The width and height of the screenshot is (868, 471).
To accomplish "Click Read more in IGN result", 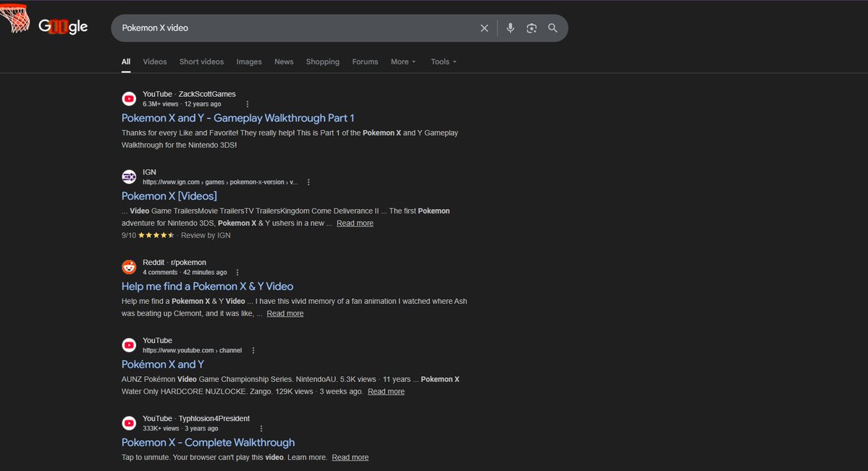I will click(x=355, y=223).
